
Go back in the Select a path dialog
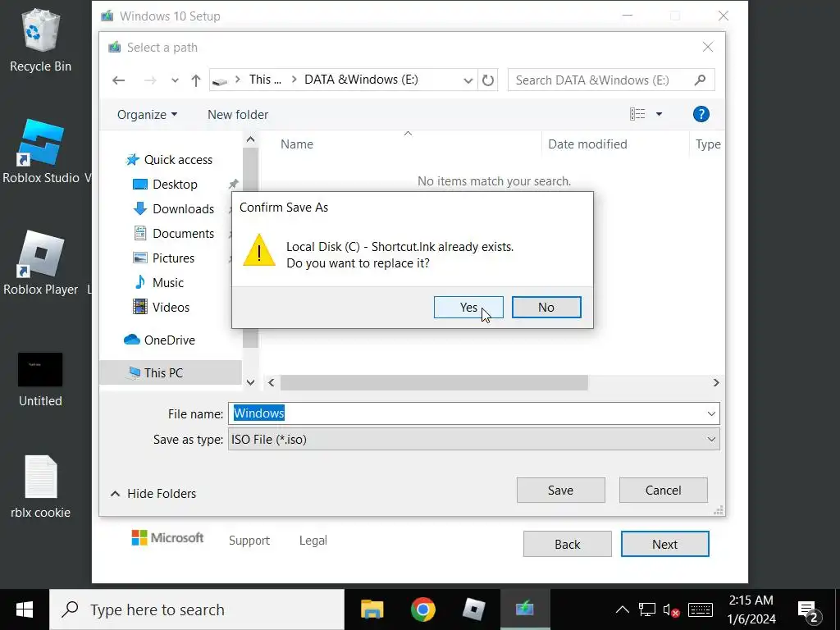click(118, 80)
